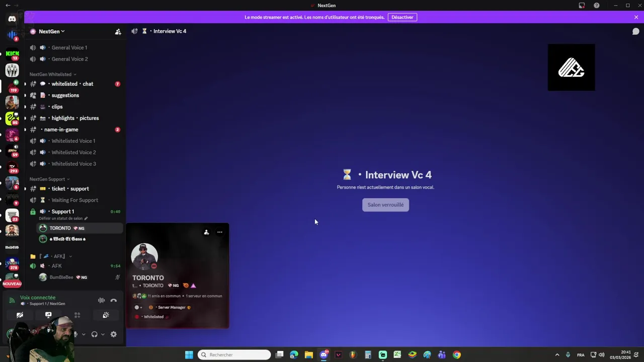644x362 pixels.
Task: Open server with 119 notifications badge
Action: tap(12, 85)
